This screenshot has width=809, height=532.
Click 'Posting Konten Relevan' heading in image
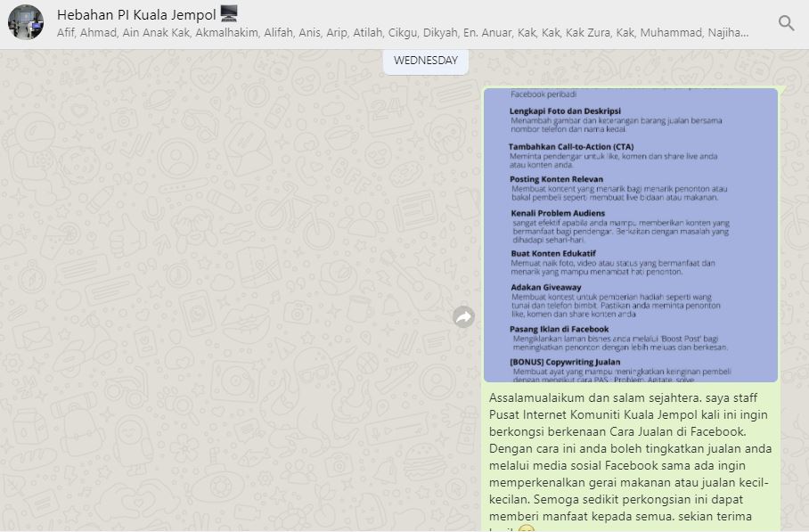click(x=557, y=179)
